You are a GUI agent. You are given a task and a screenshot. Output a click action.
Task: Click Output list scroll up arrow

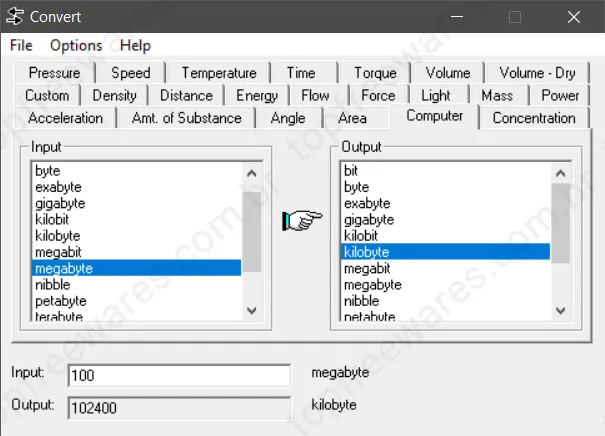tap(561, 173)
